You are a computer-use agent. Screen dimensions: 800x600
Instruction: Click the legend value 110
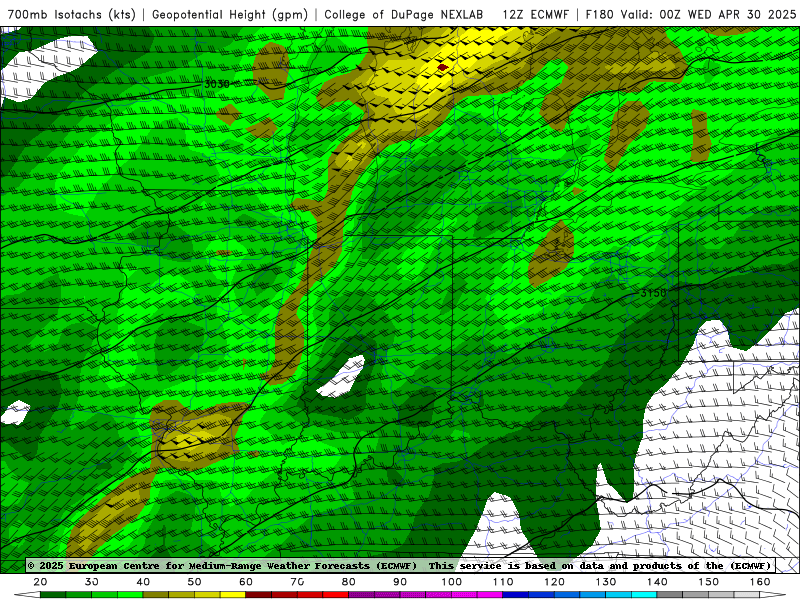click(x=503, y=582)
